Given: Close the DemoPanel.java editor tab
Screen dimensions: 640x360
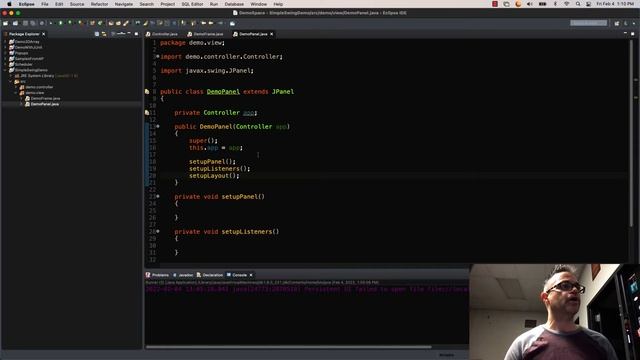Looking at the screenshot, I should click(271, 34).
